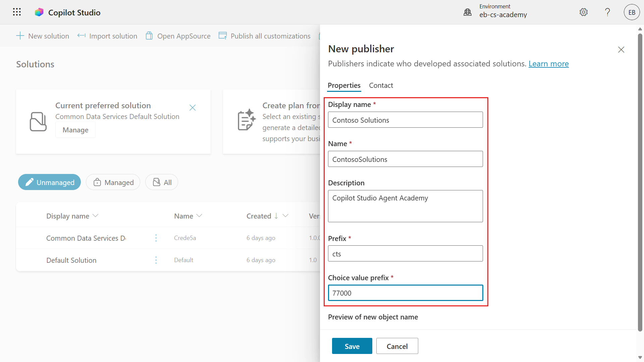The width and height of the screenshot is (644, 362).
Task: Open more options for Default Solution row
Action: 156,260
